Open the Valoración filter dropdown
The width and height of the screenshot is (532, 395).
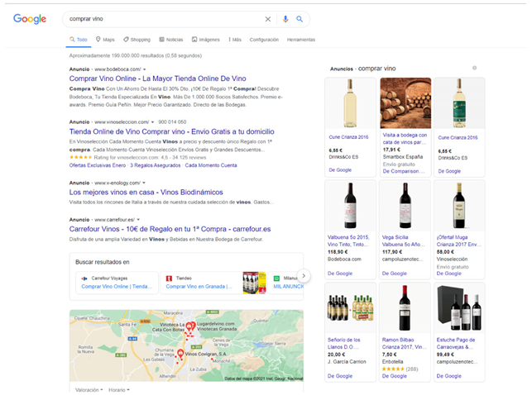(x=87, y=389)
